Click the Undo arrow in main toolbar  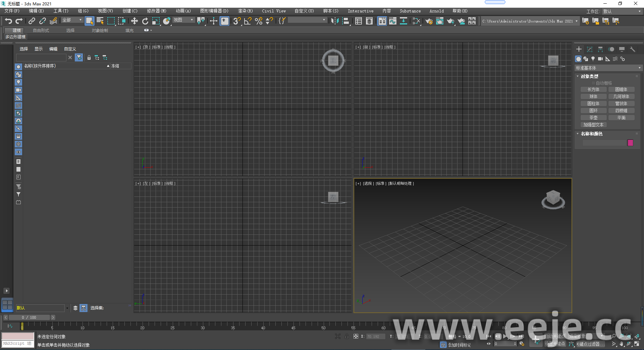[8, 21]
